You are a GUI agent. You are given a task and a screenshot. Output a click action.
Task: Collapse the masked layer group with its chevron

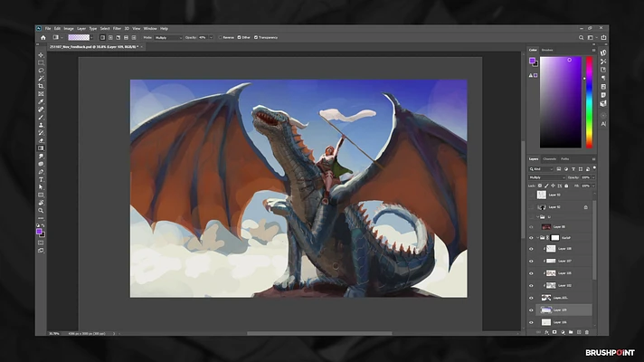pos(537,237)
